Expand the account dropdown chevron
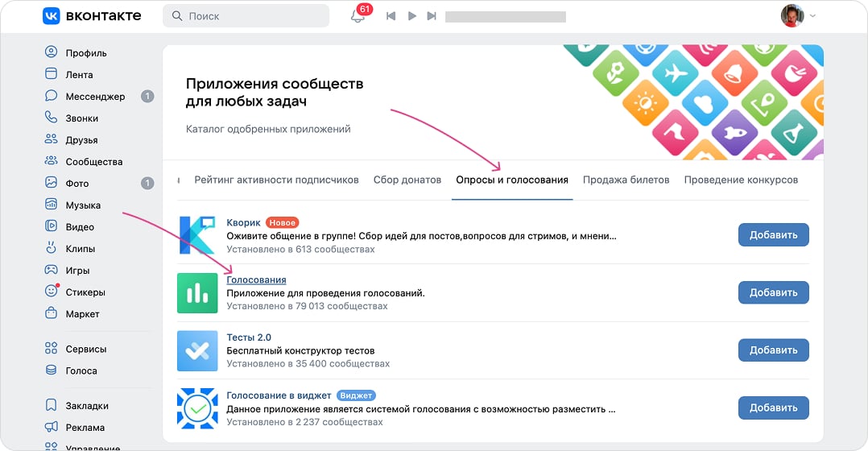 [812, 15]
